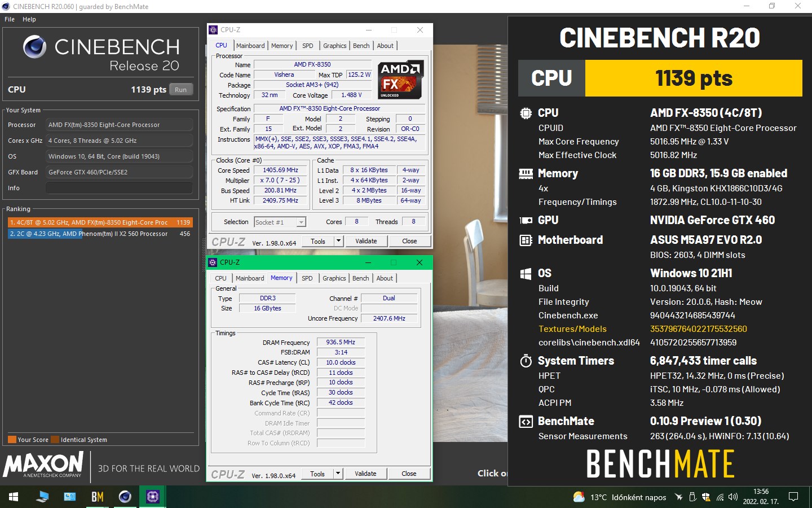Switch to CPU tab in lower CPU-Z window
Screen dimensions: 812x508
coord(220,278)
